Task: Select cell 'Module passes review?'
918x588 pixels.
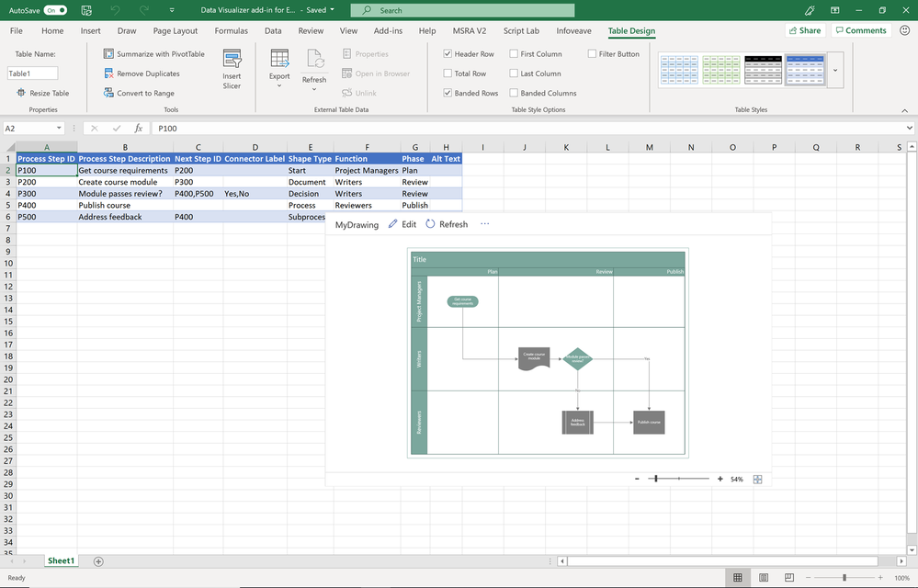Action: coord(125,194)
